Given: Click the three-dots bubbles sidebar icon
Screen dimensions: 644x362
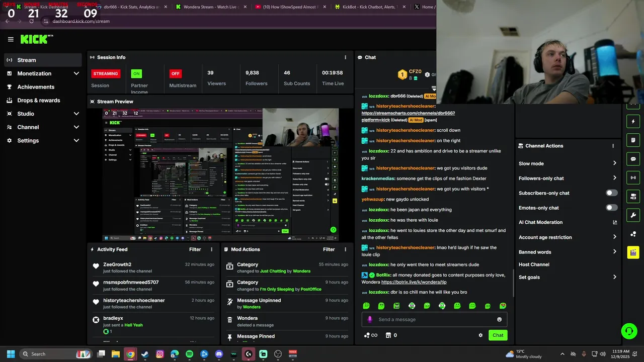Looking at the screenshot, I should pos(633,234).
